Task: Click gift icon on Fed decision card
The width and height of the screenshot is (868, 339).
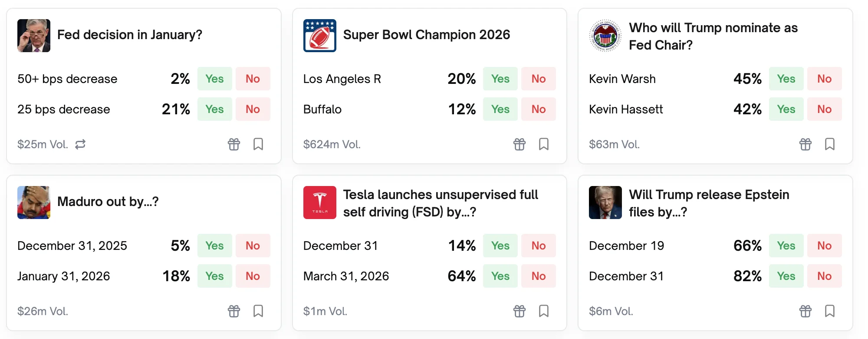Action: coord(234,144)
